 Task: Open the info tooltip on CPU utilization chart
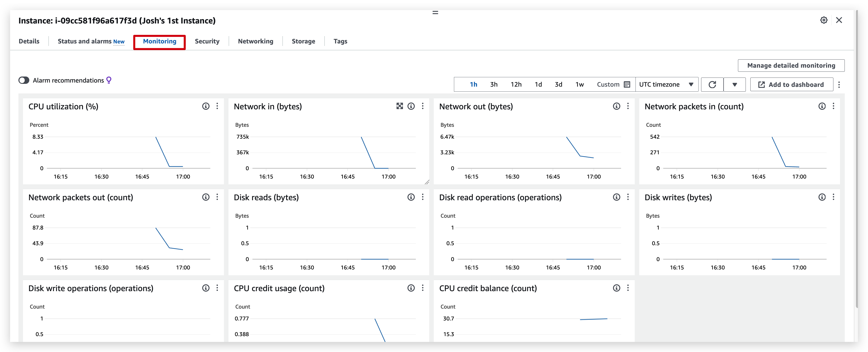(x=205, y=106)
